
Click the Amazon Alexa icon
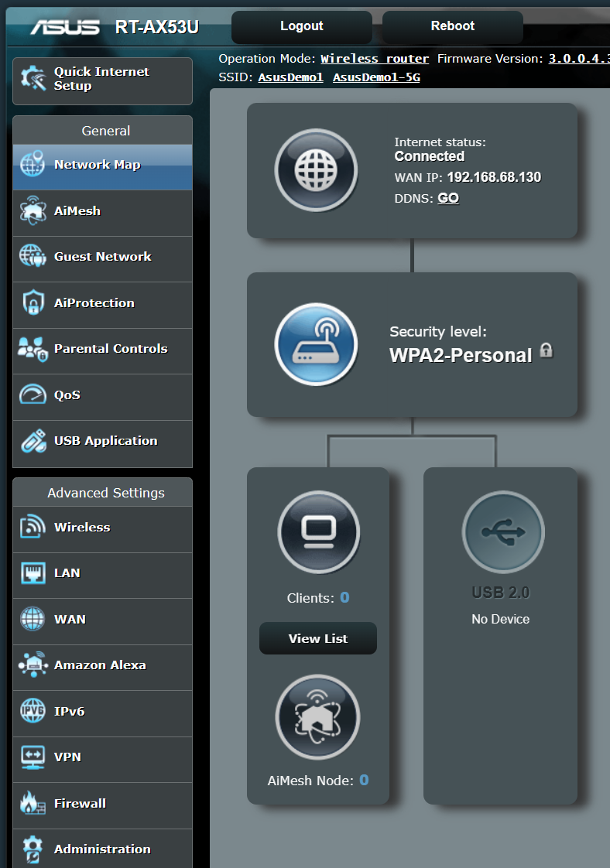click(x=33, y=665)
